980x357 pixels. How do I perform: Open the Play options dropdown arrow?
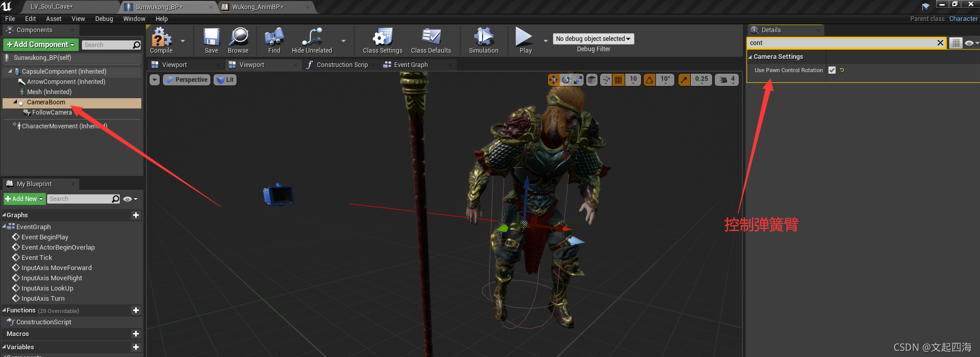tap(545, 41)
